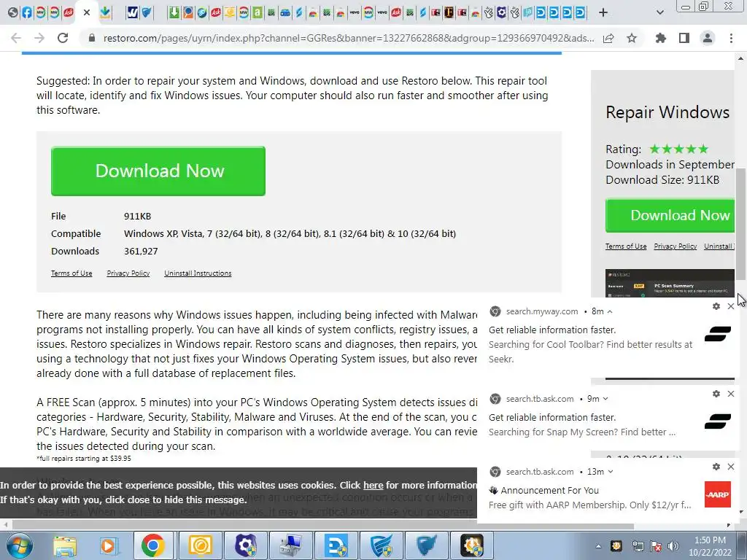
Task: Click the horizontal page scrollbar
Action: tap(322, 526)
